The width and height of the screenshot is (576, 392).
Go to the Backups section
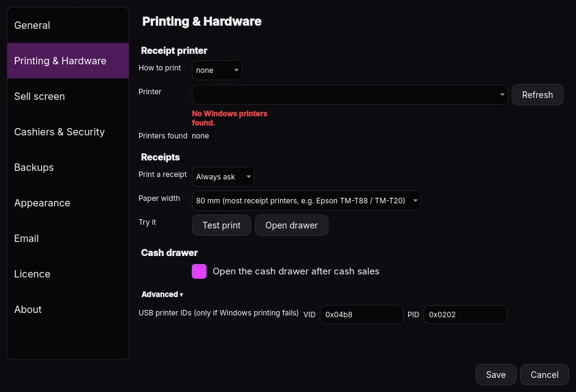(68, 167)
